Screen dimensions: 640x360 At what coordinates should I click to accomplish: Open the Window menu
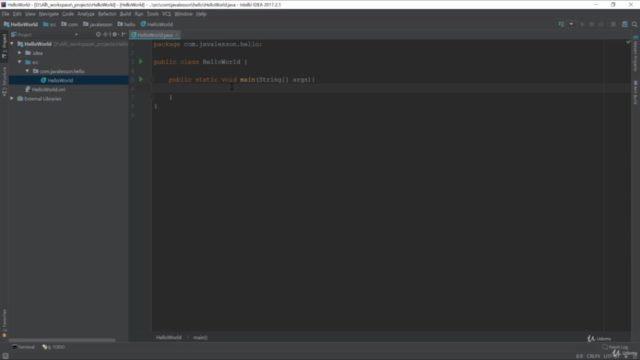coord(183,14)
